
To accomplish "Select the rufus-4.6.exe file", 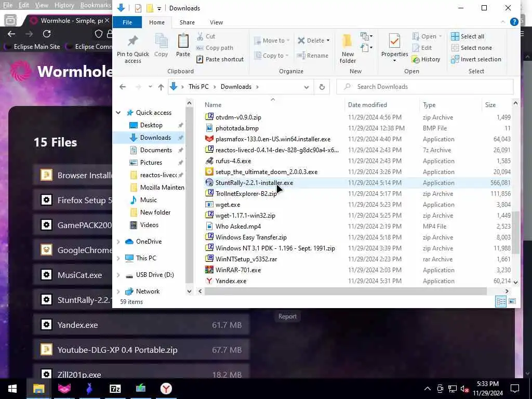I will pos(233,161).
